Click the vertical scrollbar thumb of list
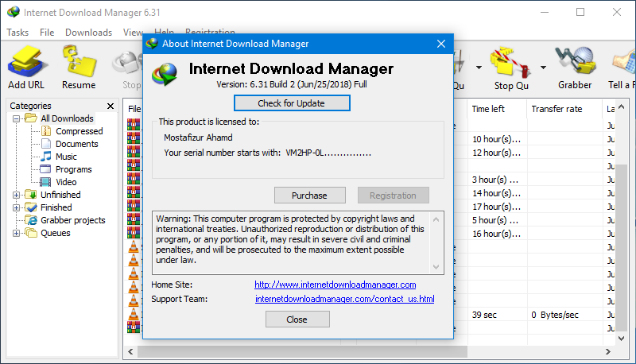636x364 pixels. coord(621,248)
